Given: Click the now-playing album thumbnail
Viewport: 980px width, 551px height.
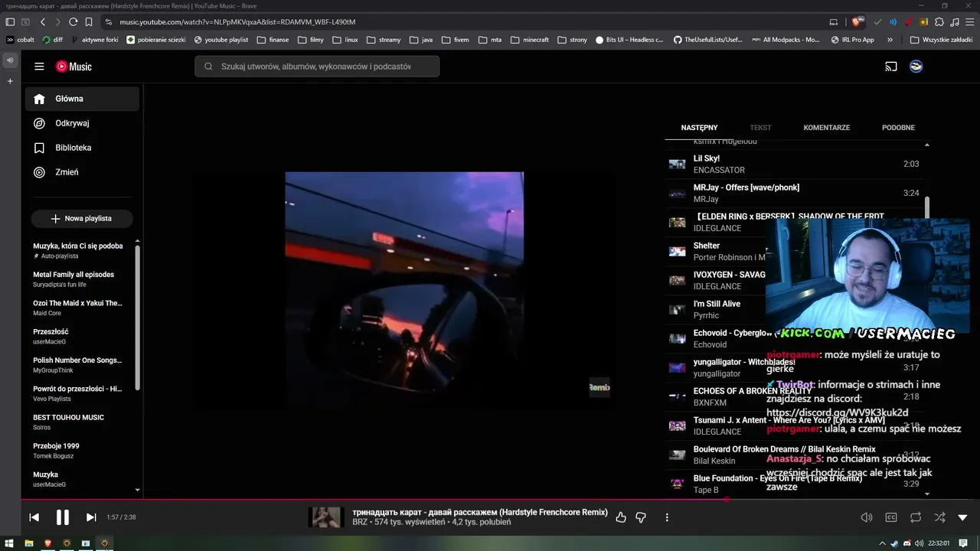Looking at the screenshot, I should 325,517.
